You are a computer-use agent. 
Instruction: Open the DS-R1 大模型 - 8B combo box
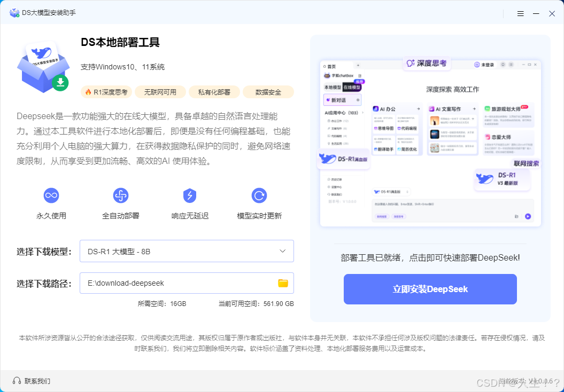187,251
